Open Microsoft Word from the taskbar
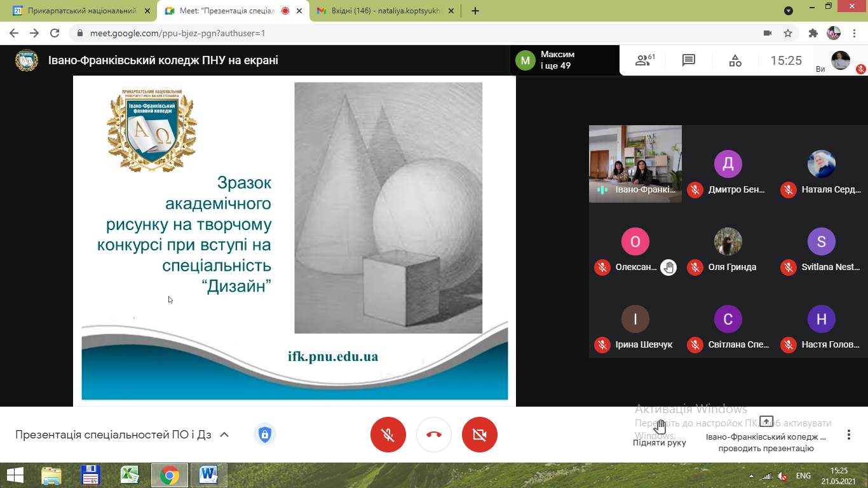Image resolution: width=868 pixels, height=488 pixels. click(208, 475)
